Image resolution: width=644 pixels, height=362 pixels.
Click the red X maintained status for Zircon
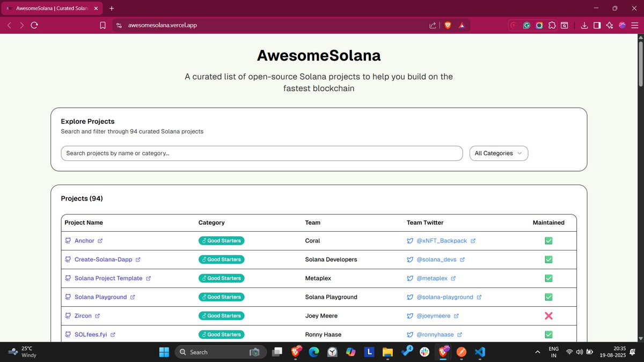coord(548,316)
